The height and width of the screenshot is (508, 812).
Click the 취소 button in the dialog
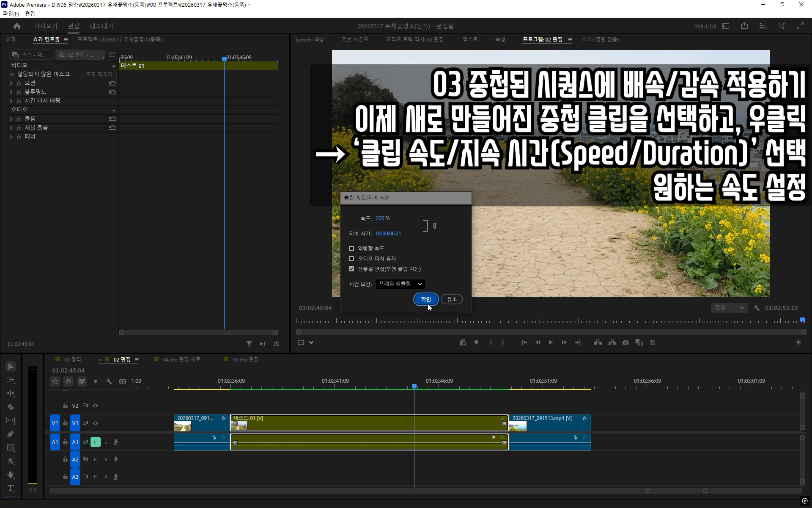click(x=452, y=299)
